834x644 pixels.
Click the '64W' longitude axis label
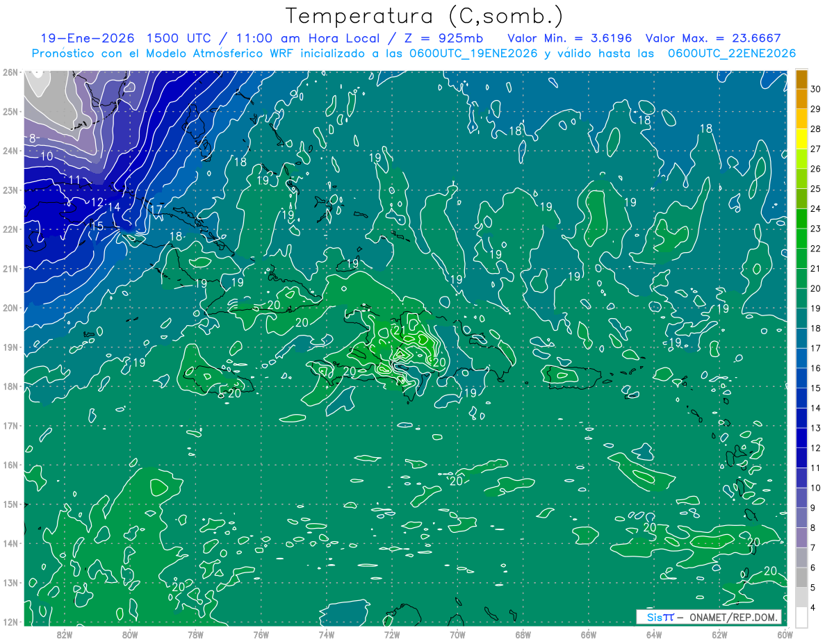[654, 634]
